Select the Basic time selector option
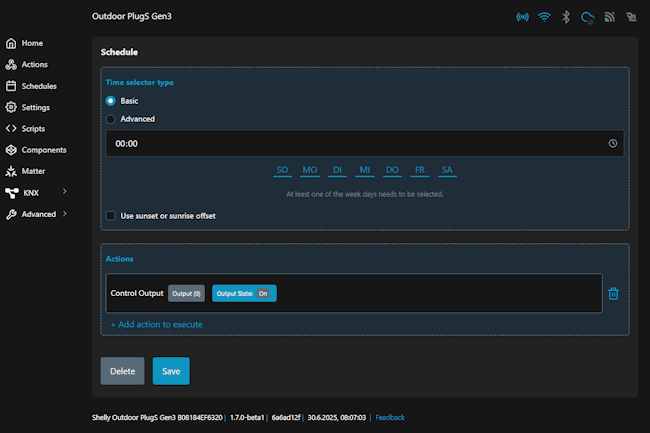This screenshot has height=433, width=650. tap(111, 101)
